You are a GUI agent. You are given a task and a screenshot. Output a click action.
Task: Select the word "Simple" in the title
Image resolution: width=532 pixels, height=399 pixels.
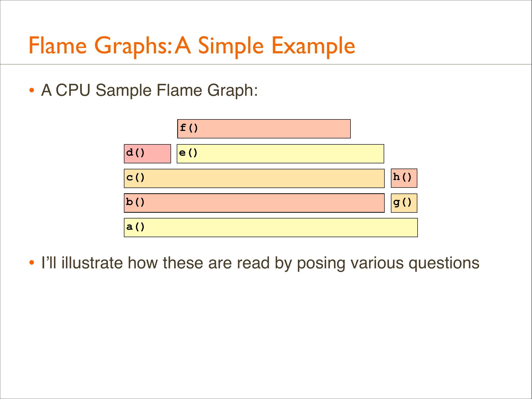(x=231, y=46)
